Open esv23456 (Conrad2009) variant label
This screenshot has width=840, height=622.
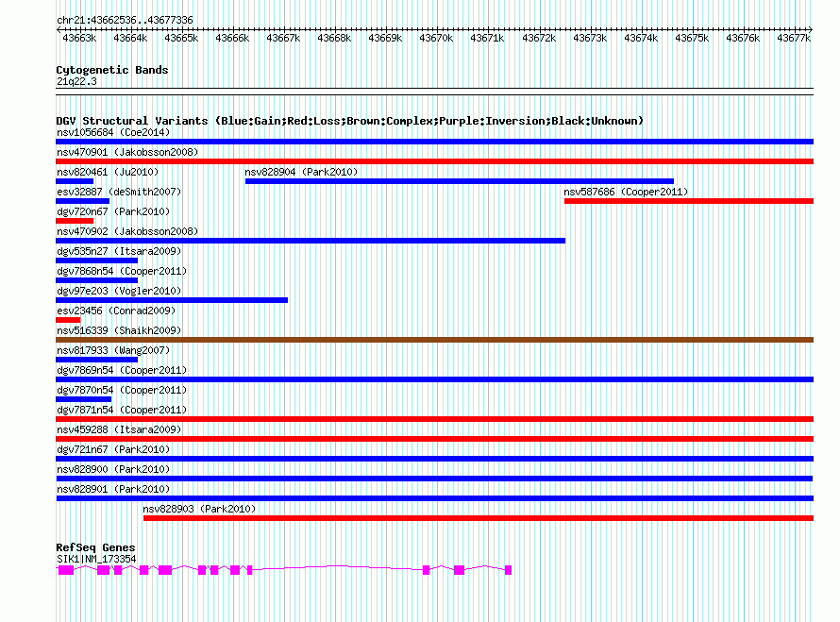116,311
